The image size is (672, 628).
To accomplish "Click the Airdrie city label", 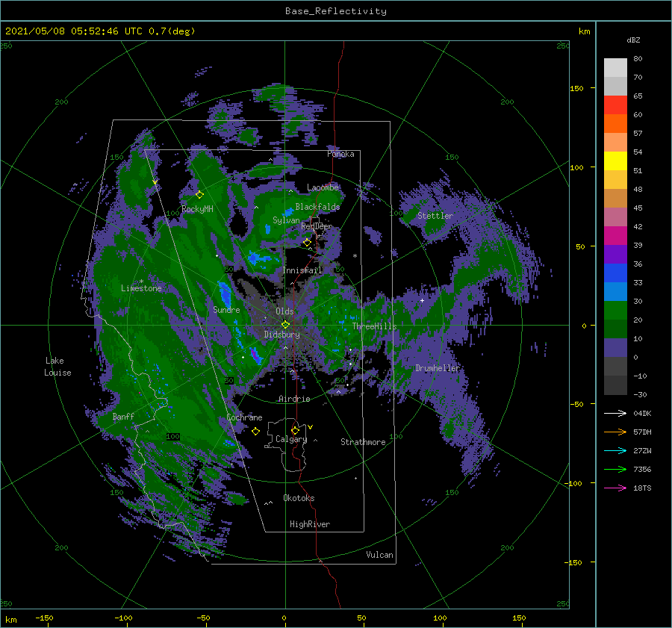I will point(294,399).
